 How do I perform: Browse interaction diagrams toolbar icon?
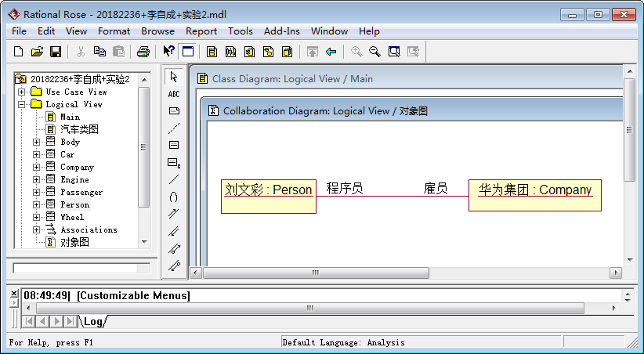coord(231,52)
